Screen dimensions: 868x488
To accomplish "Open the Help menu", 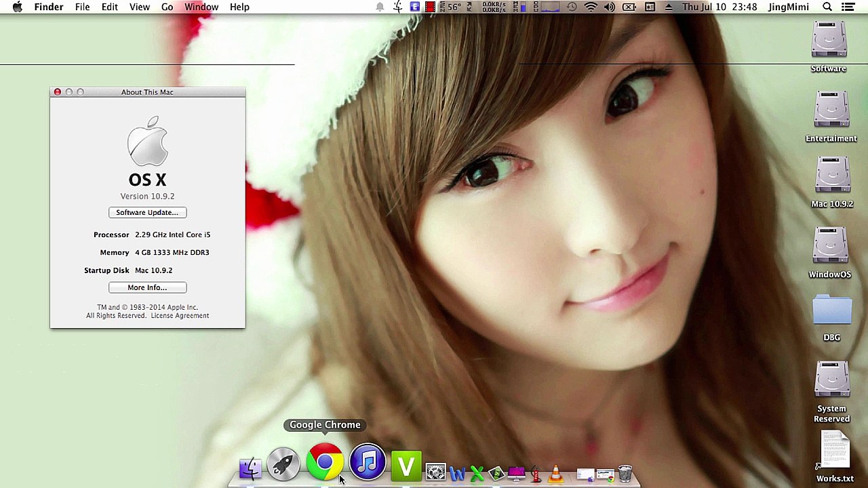I will pyautogui.click(x=239, y=7).
